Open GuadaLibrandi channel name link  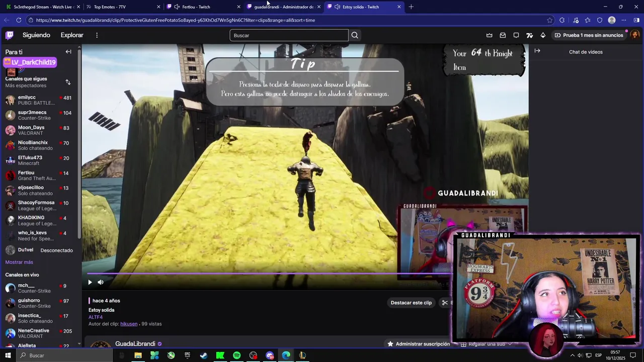135,344
